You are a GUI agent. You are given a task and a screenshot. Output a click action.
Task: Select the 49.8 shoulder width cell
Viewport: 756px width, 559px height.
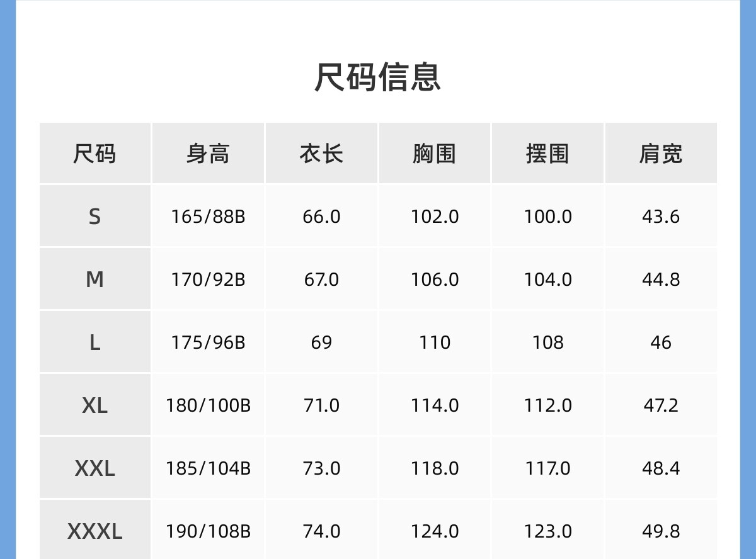(x=661, y=531)
